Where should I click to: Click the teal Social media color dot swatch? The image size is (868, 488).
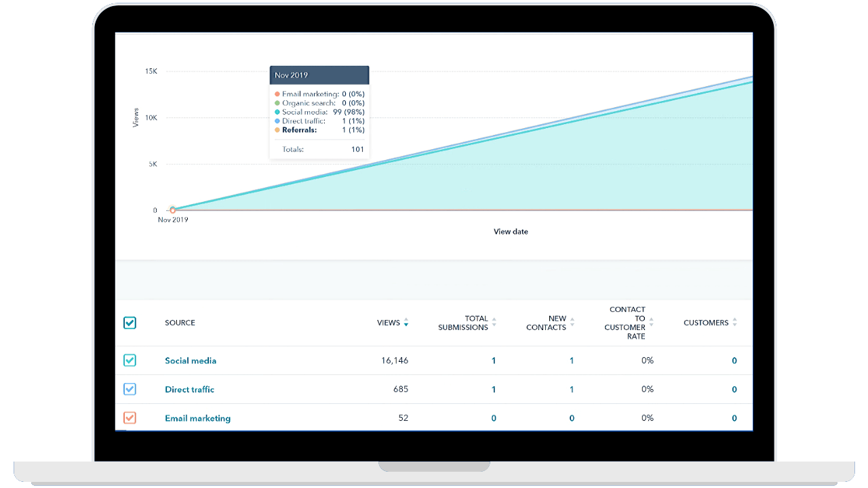point(276,112)
